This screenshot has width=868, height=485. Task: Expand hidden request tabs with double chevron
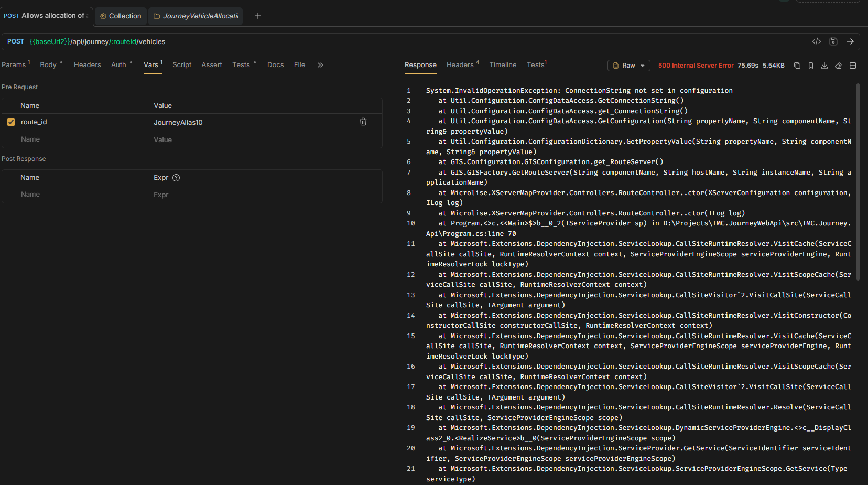[320, 65]
